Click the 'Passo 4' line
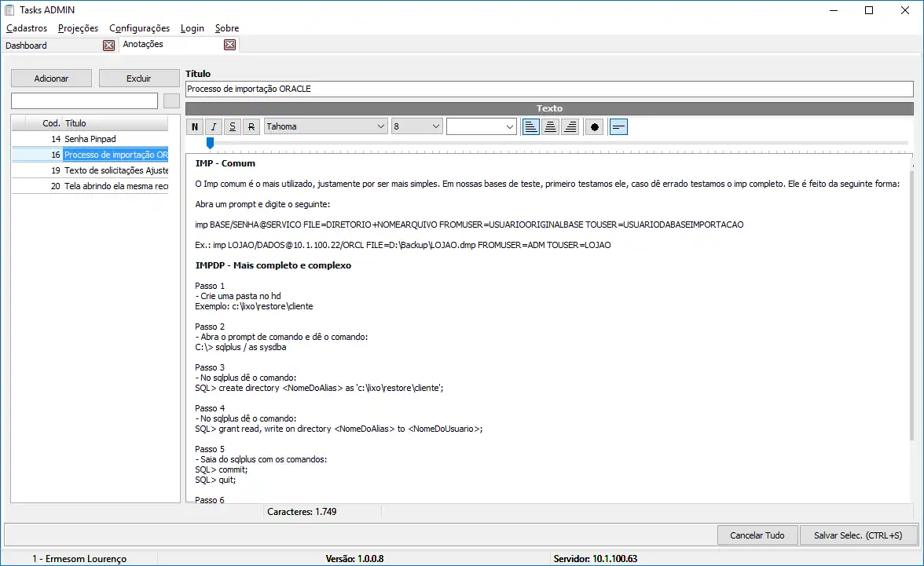This screenshot has height=566, width=924. 210,408
